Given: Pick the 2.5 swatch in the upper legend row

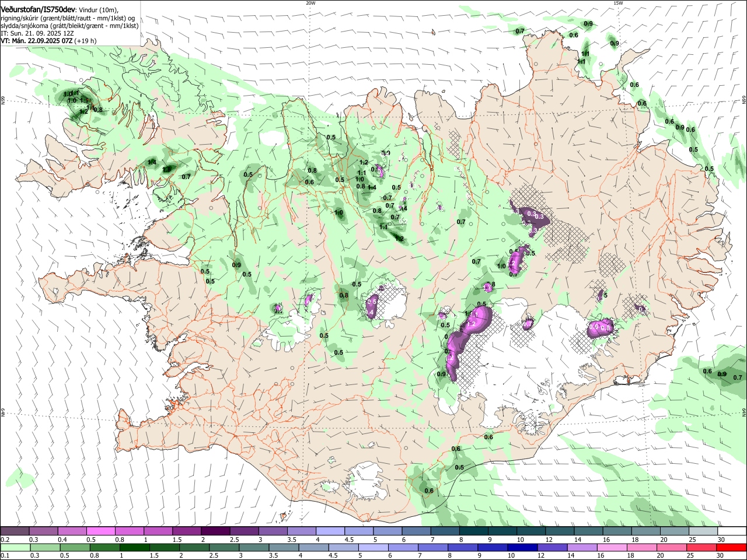Looking at the screenshot, I should click(x=244, y=531).
